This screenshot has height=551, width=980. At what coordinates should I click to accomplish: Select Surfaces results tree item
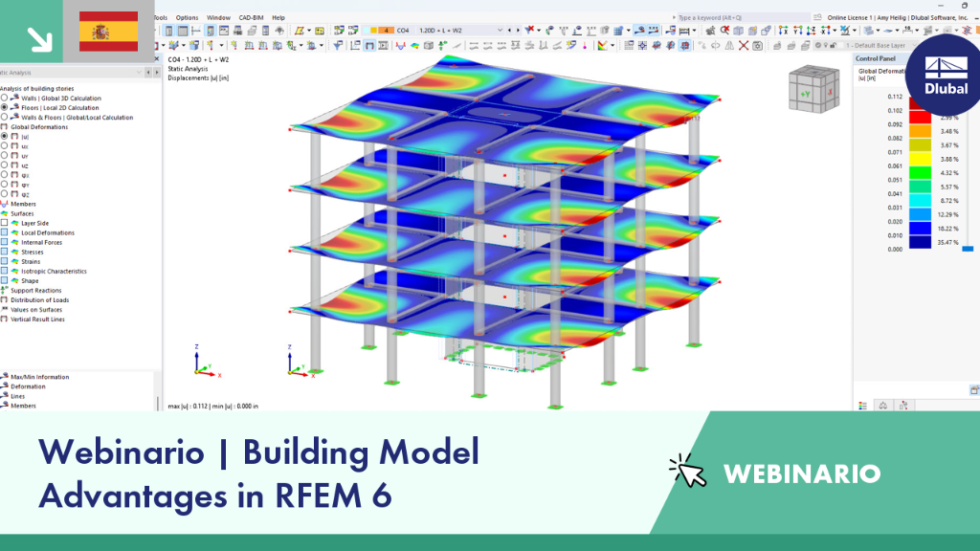click(x=22, y=213)
